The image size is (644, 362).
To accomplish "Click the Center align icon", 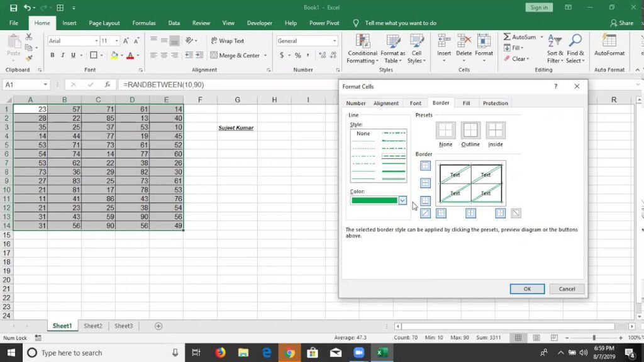I will pos(164,55).
